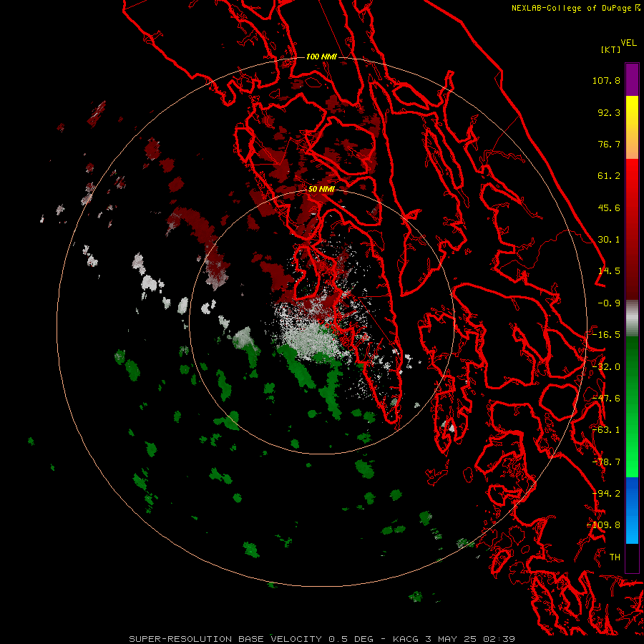Click the 76.7 scale value

click(x=609, y=144)
